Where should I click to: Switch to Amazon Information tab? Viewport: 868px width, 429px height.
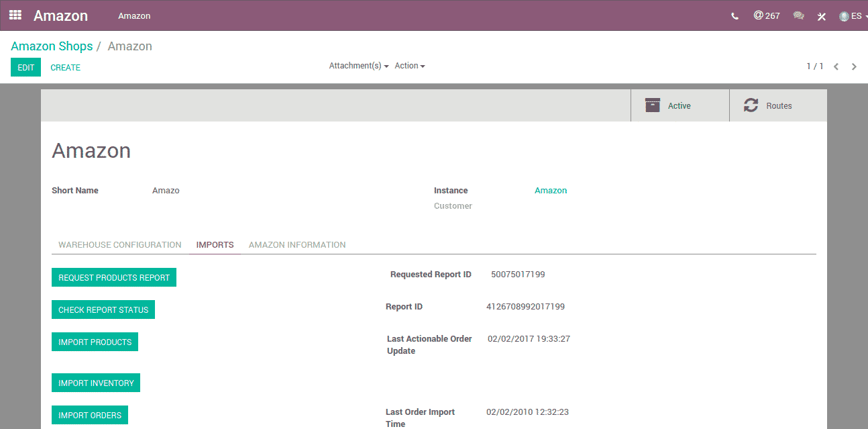[x=297, y=245]
